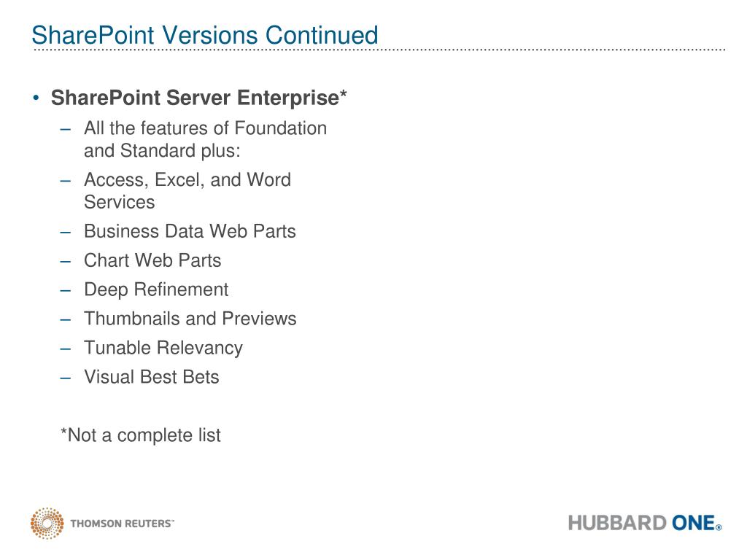Image resolution: width=747 pixels, height=560 pixels.
Task: Click the Chart Web Parts text
Action: click(x=152, y=260)
